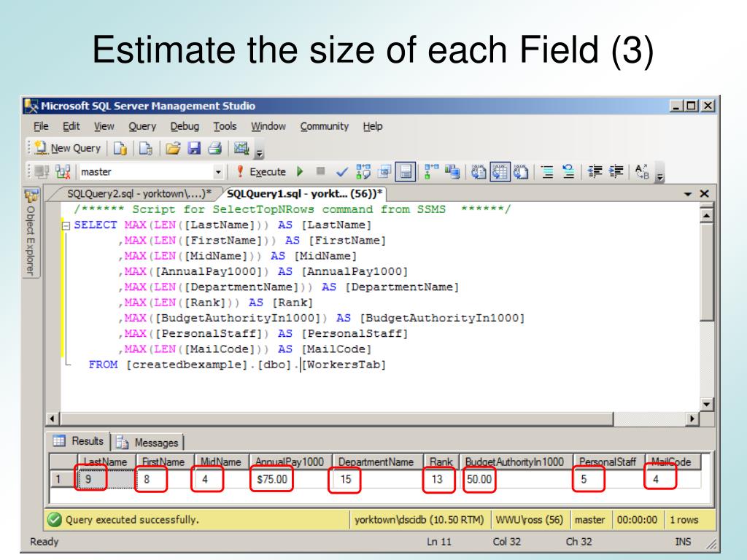Specify Values for Template Parameters icon
This screenshot has width=747, height=560.
pyautogui.click(x=642, y=171)
